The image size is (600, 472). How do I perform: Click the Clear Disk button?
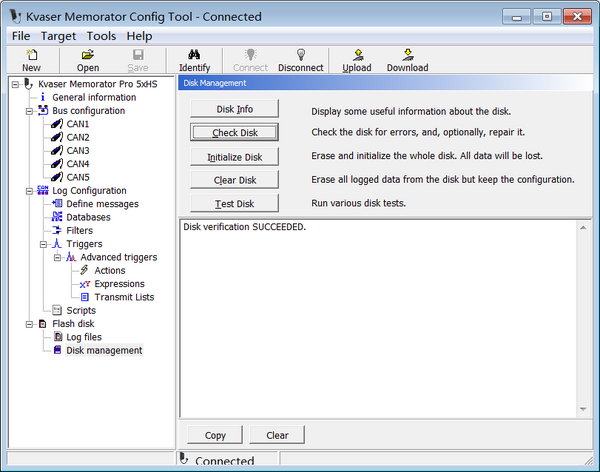(234, 180)
